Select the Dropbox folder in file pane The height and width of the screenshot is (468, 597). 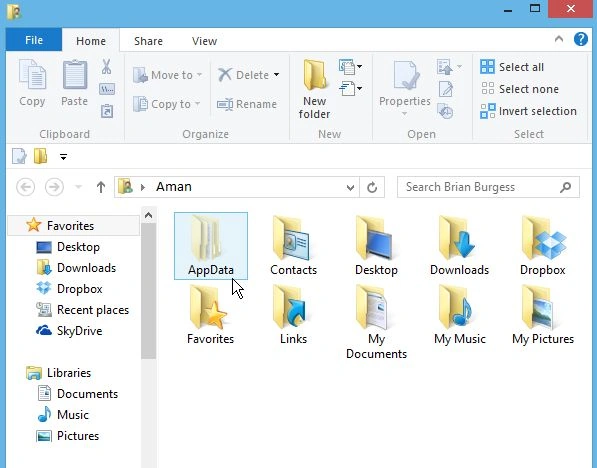(x=543, y=246)
